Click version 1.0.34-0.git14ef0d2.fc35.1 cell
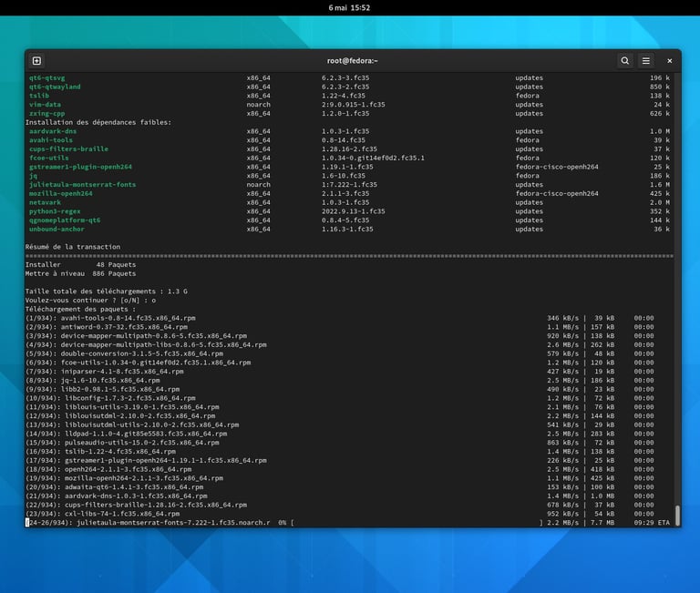 [x=373, y=158]
